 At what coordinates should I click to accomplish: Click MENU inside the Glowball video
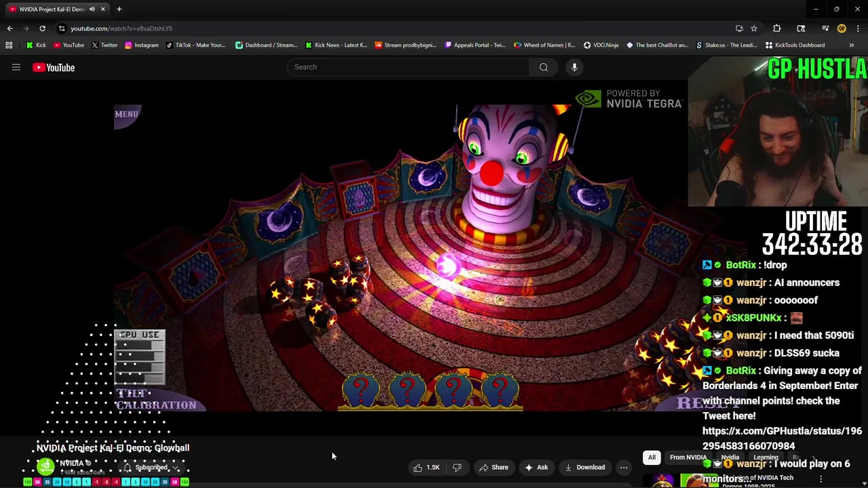tap(126, 114)
